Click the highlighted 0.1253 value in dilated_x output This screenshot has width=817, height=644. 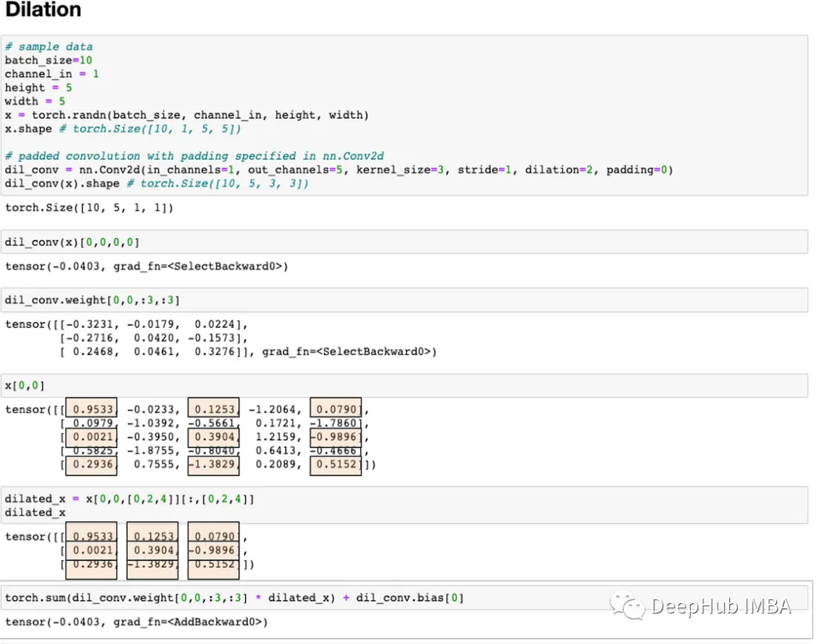153,536
